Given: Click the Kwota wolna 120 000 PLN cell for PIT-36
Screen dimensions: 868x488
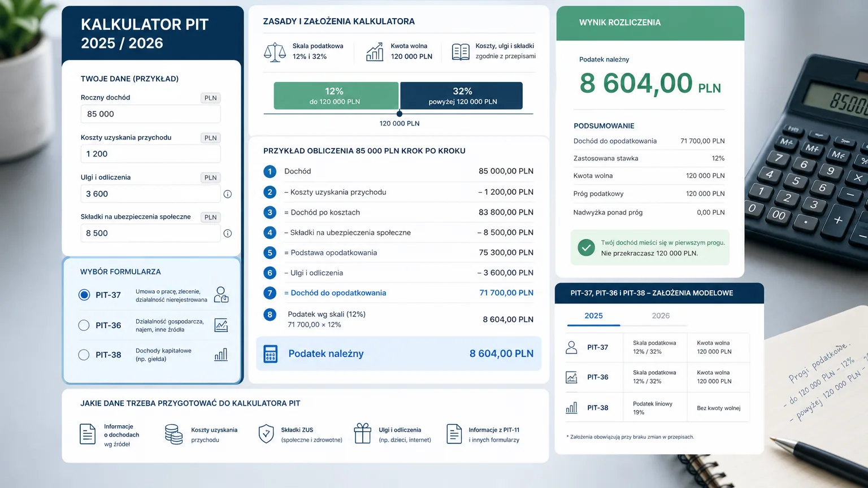Looking at the screenshot, I should (x=718, y=377).
